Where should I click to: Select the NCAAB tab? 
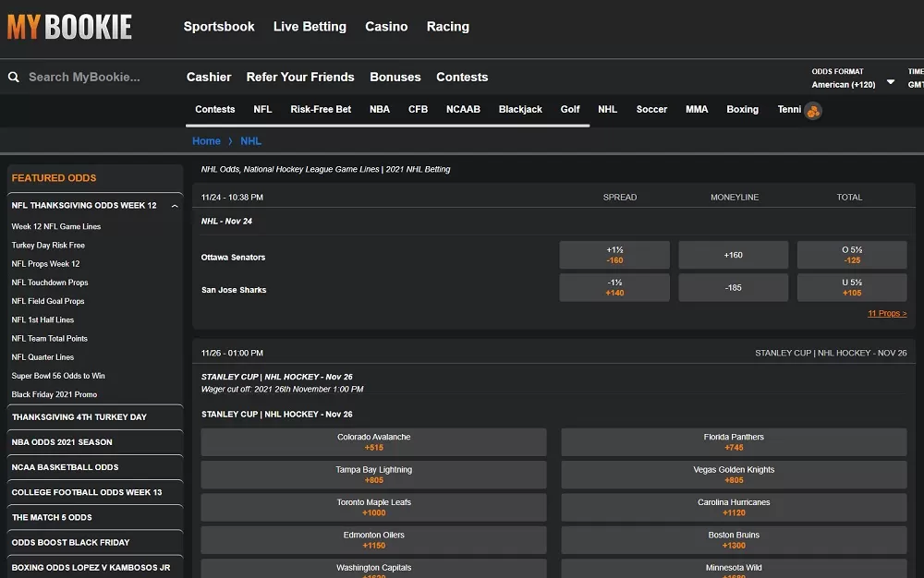click(463, 110)
